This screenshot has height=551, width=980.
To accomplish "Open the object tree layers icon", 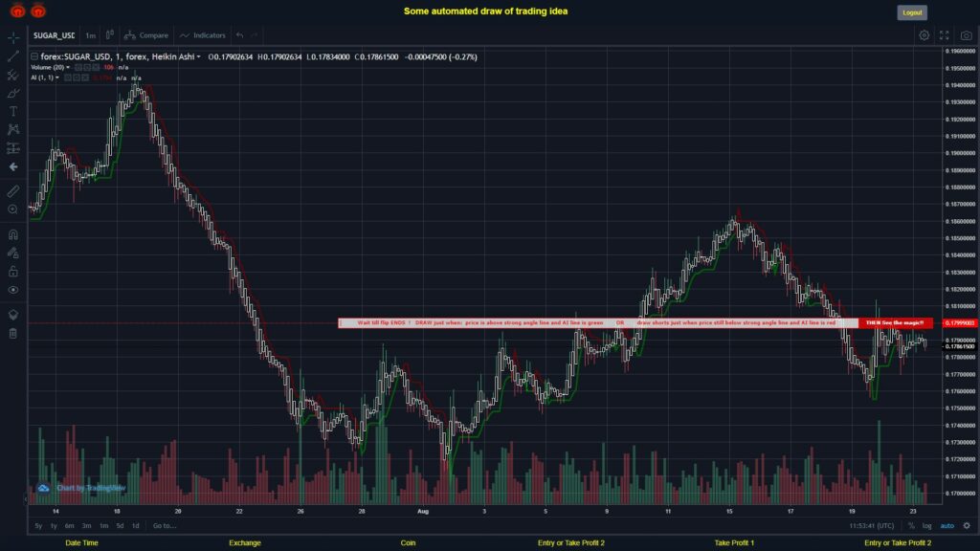I will pyautogui.click(x=13, y=315).
